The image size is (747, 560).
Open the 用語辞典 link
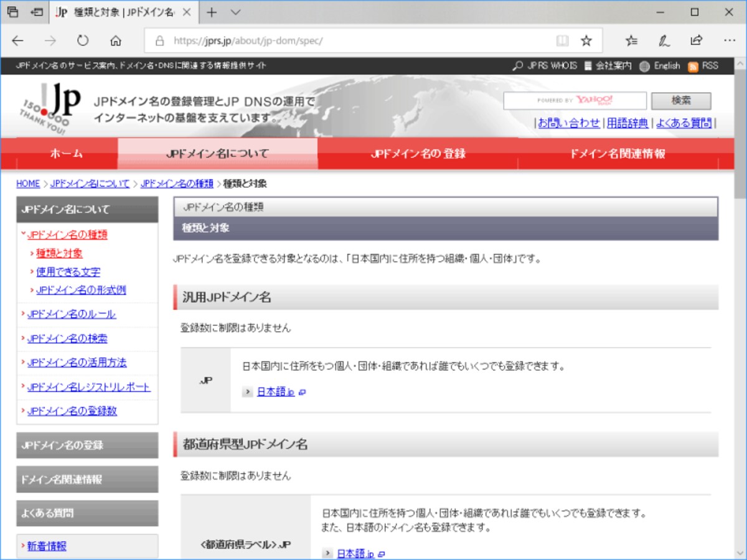pos(627,123)
